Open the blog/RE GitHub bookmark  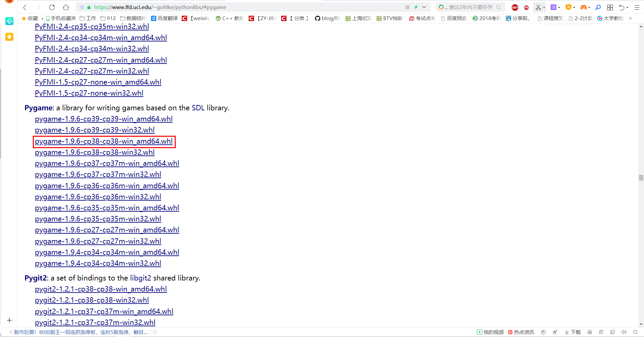[328, 18]
